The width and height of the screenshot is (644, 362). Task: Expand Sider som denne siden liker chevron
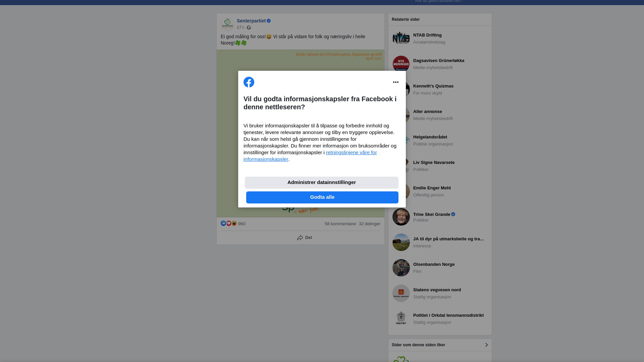coord(486,345)
